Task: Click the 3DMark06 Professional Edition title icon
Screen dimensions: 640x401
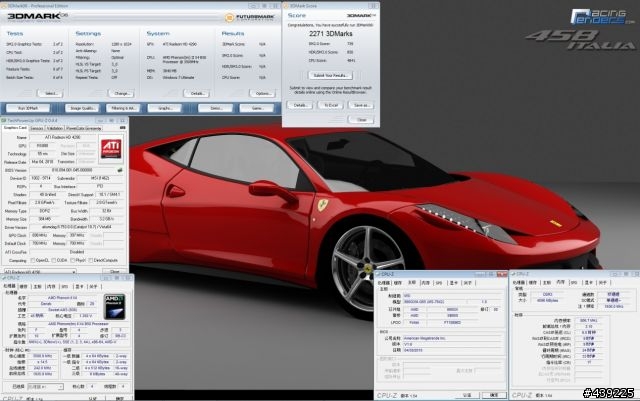Action: pos(4,6)
